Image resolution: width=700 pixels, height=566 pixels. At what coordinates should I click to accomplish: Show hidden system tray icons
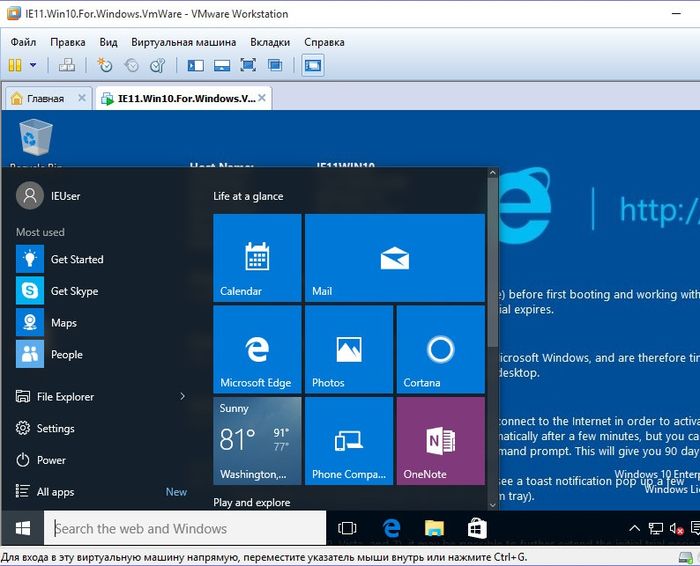[634, 528]
